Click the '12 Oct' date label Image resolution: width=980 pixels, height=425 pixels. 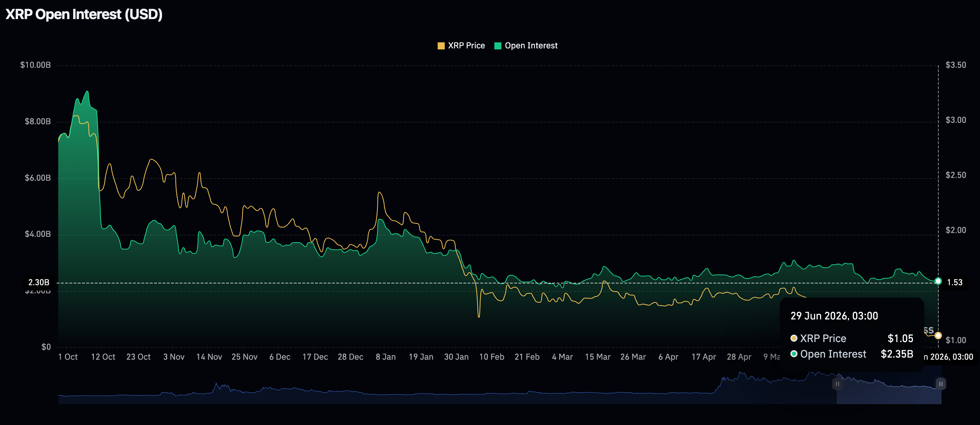(x=103, y=357)
